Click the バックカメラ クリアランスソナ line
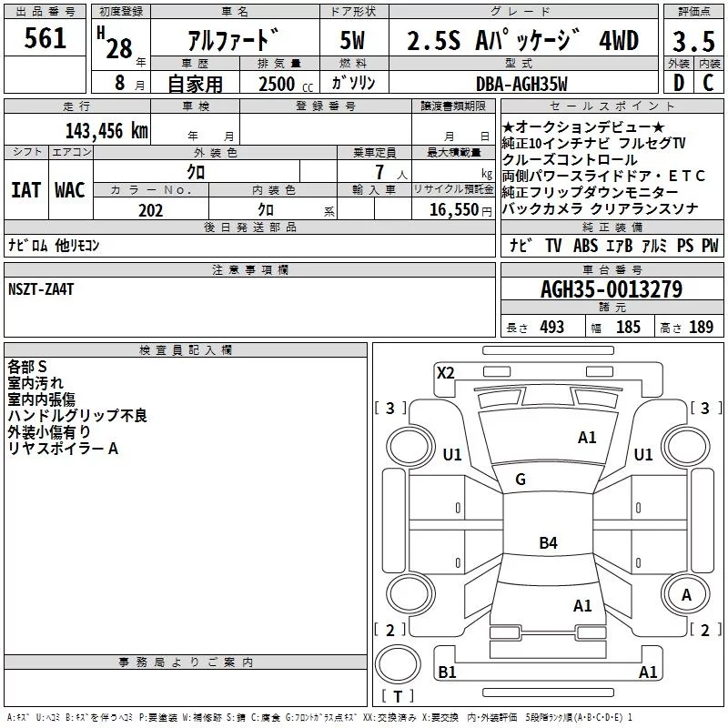The height and width of the screenshot is (728, 728). (600, 209)
